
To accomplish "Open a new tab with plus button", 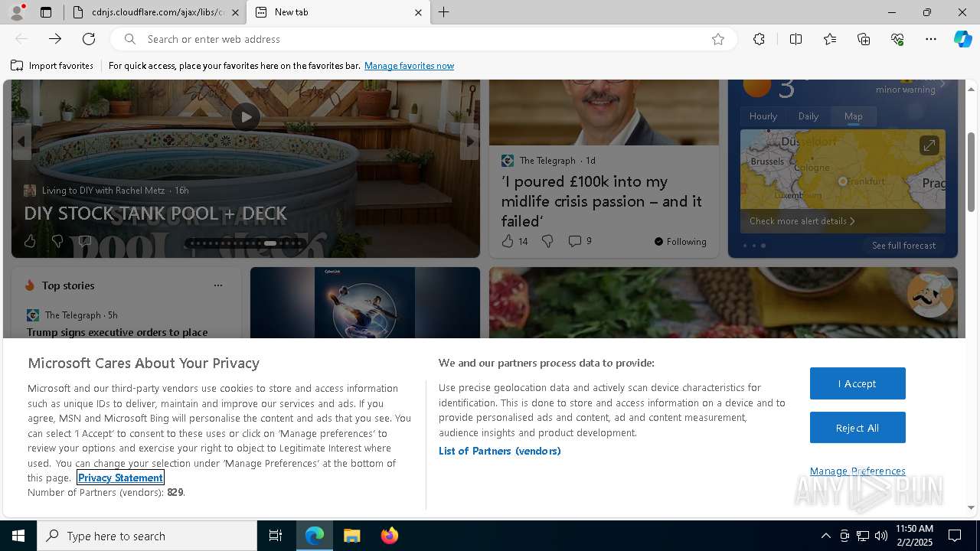I will point(444,12).
